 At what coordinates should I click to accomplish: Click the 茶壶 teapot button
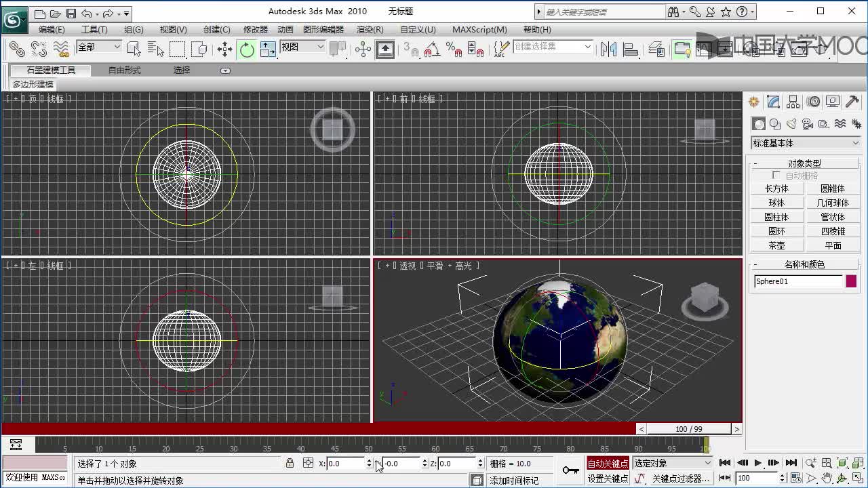(x=776, y=245)
